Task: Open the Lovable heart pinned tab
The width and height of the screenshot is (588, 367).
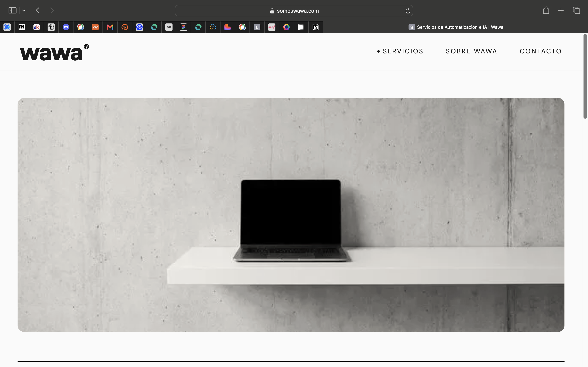Action: coord(227,27)
